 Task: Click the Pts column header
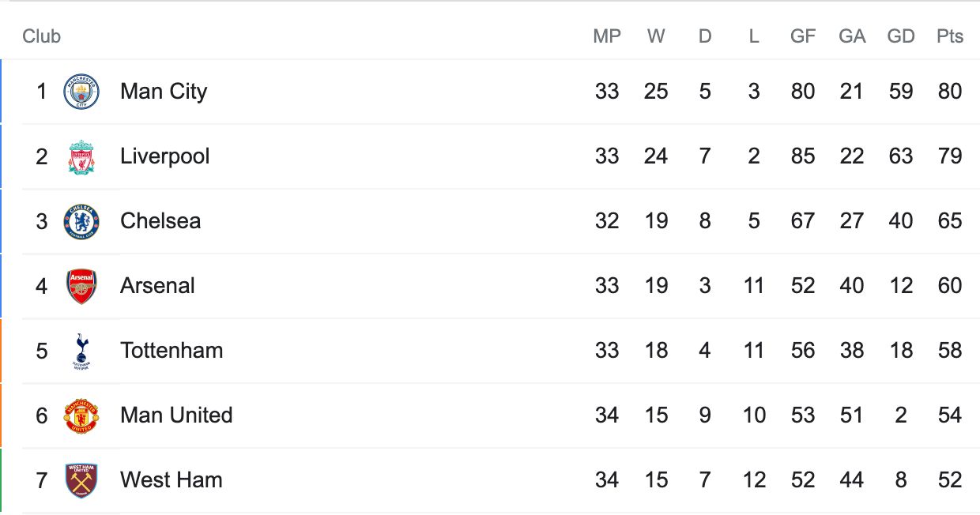pyautogui.click(x=950, y=36)
